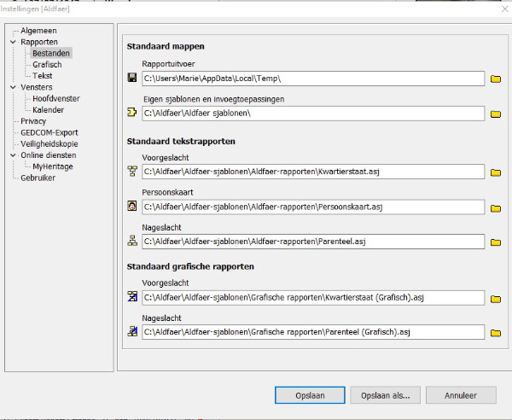Click folder icon for Parenteel (Grafisch) report
Screen dimensions: 512x420
click(496, 333)
